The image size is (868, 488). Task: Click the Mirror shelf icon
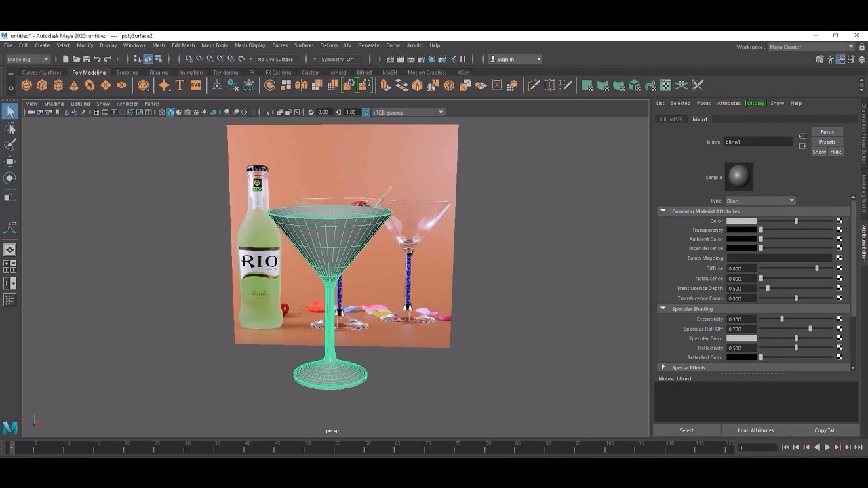[301, 85]
